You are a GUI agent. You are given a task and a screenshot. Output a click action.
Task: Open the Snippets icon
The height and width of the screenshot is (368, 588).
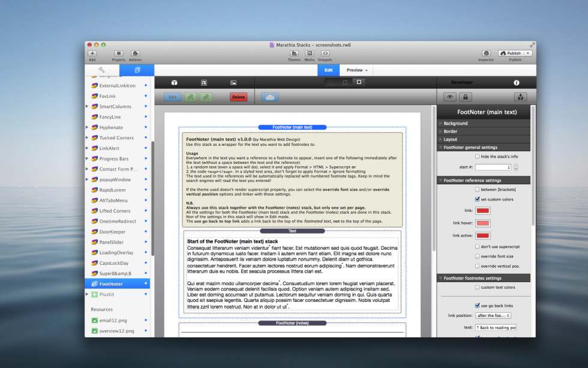(x=325, y=53)
